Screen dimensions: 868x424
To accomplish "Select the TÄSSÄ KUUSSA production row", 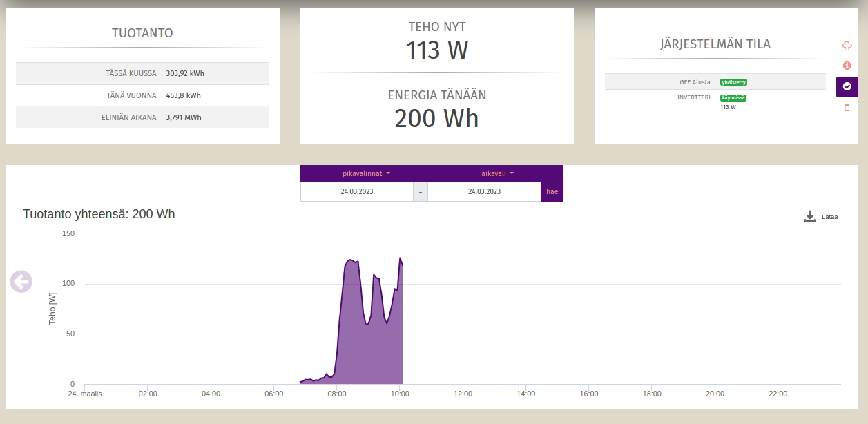I will (142, 73).
